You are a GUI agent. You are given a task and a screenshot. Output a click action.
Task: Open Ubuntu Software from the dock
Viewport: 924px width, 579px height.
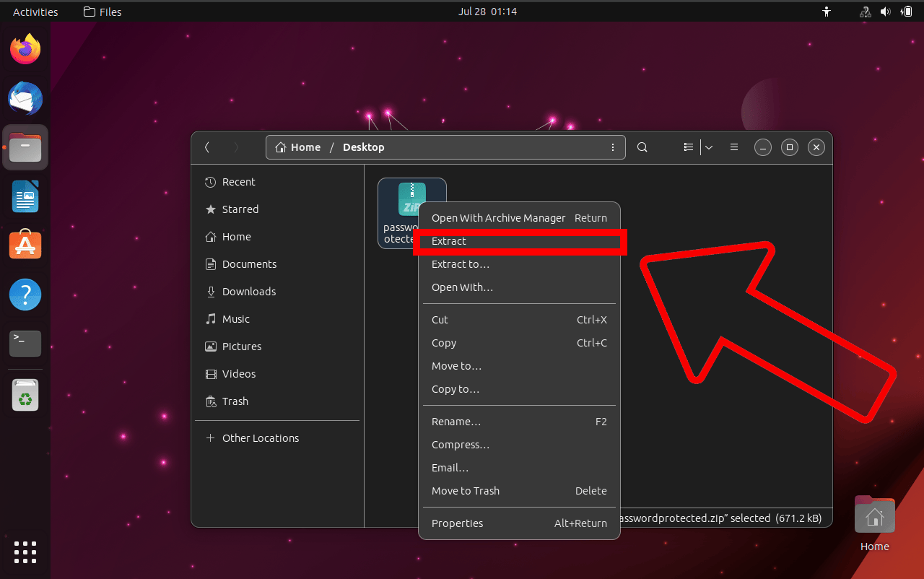click(x=25, y=245)
